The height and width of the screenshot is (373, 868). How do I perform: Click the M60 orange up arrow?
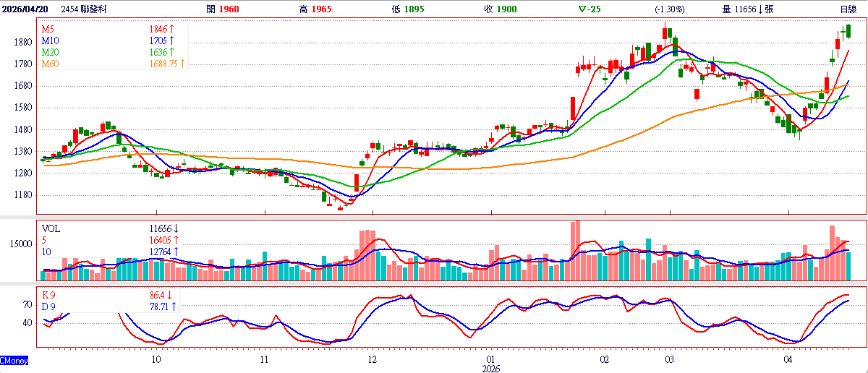[183, 64]
